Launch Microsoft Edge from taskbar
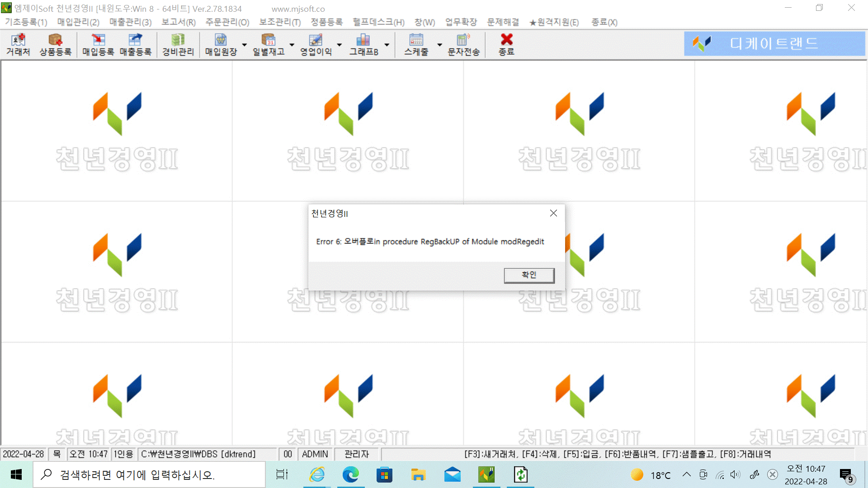This screenshot has height=488, width=868. point(350,474)
